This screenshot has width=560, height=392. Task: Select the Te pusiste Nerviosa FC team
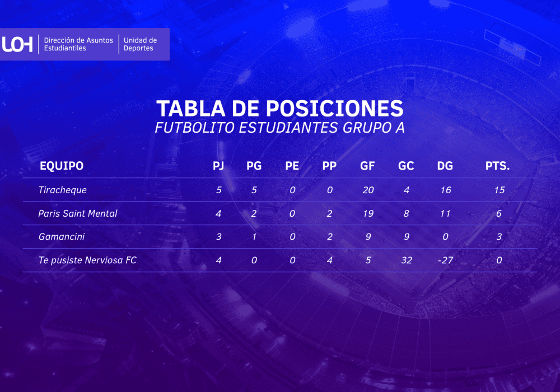tap(87, 260)
